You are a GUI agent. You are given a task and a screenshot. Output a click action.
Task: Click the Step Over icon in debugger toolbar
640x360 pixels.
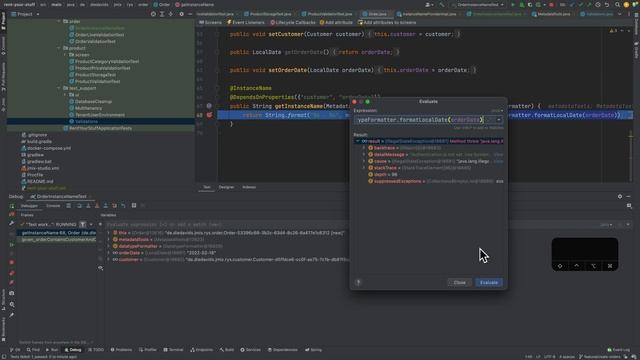click(79, 206)
